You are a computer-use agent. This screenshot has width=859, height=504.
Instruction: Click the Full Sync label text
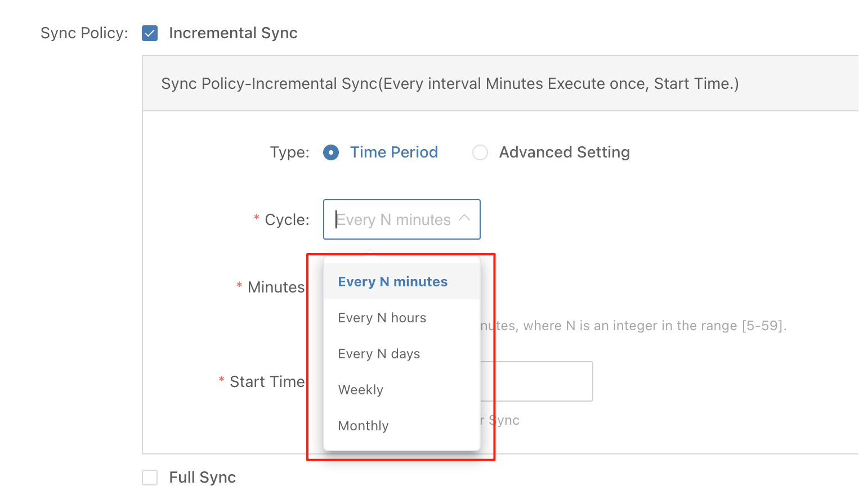[x=202, y=478]
